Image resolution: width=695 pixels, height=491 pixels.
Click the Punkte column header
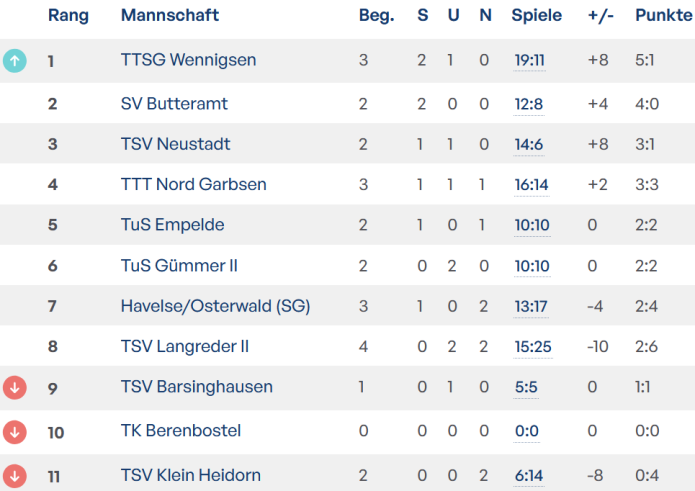pyautogui.click(x=663, y=16)
